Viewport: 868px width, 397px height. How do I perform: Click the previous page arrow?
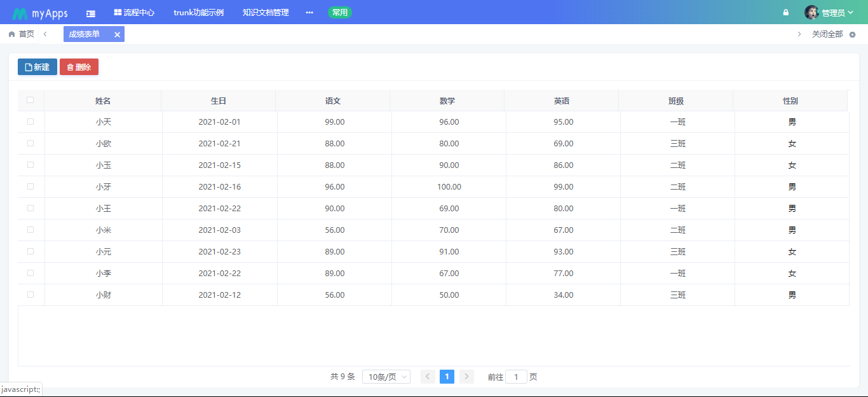click(428, 377)
